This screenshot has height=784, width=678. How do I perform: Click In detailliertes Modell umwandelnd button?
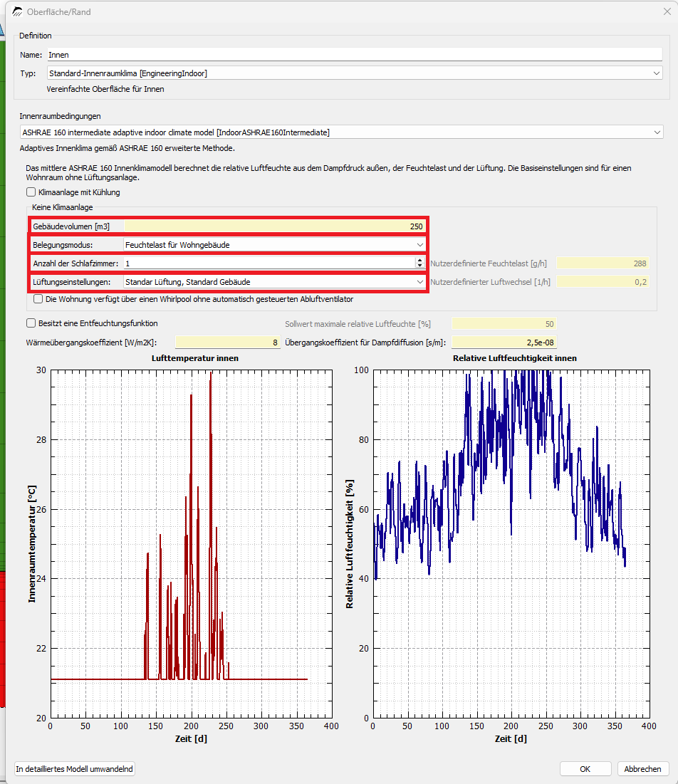tap(75, 769)
